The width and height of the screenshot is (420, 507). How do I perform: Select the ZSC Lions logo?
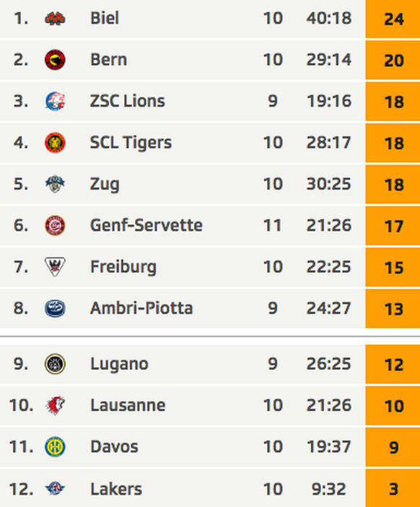point(55,101)
